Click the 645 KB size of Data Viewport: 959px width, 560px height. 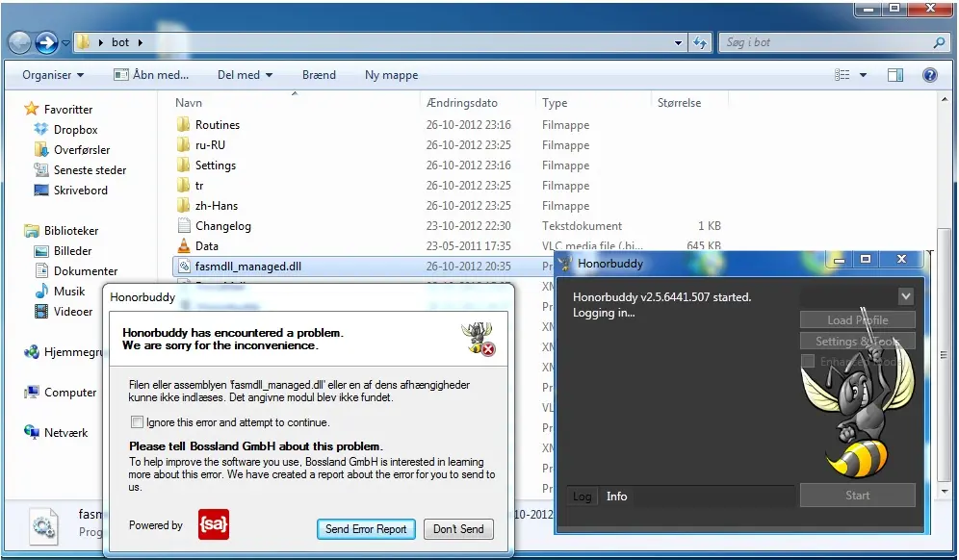[x=703, y=245]
